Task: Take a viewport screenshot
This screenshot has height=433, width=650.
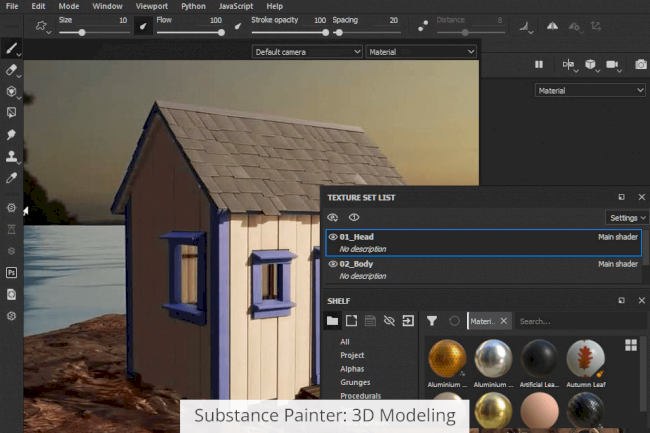Action: pyautogui.click(x=640, y=64)
